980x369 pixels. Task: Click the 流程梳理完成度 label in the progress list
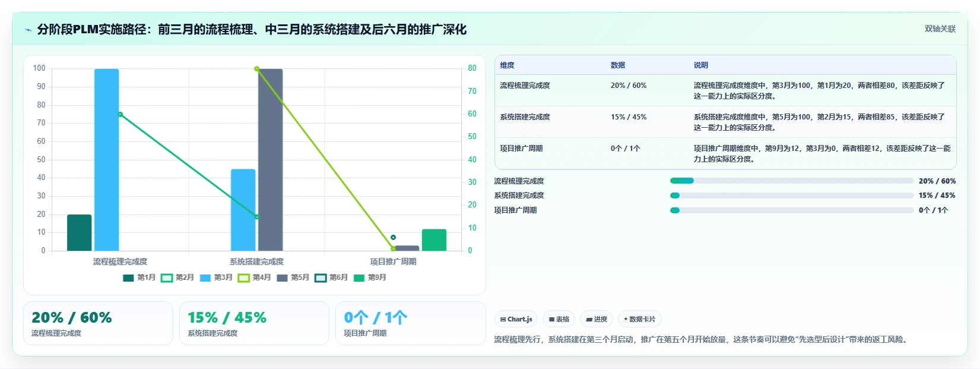tap(519, 181)
